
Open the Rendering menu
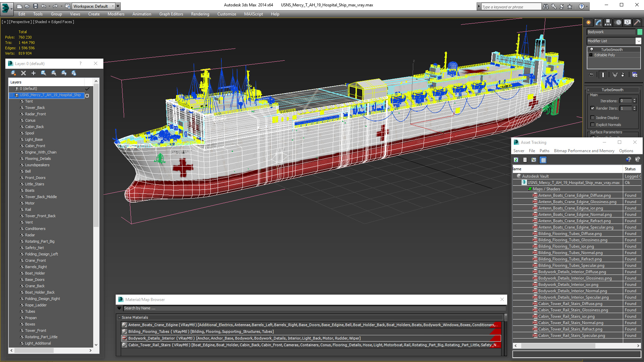200,14
